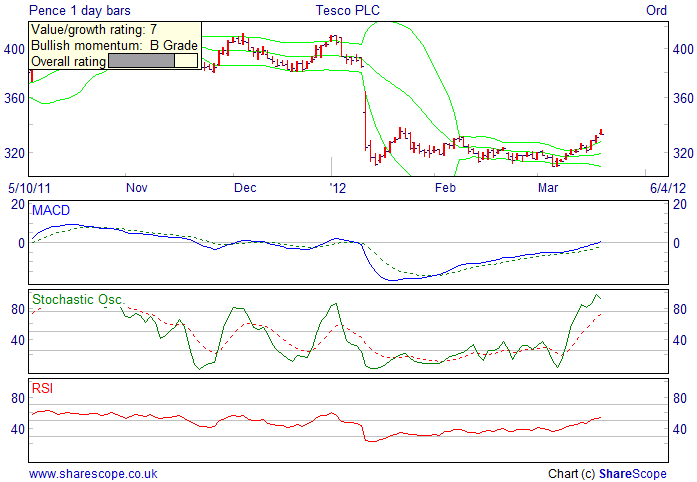Click the Value/growth rating: 7 text
The width and height of the screenshot is (697, 482).
click(94, 30)
